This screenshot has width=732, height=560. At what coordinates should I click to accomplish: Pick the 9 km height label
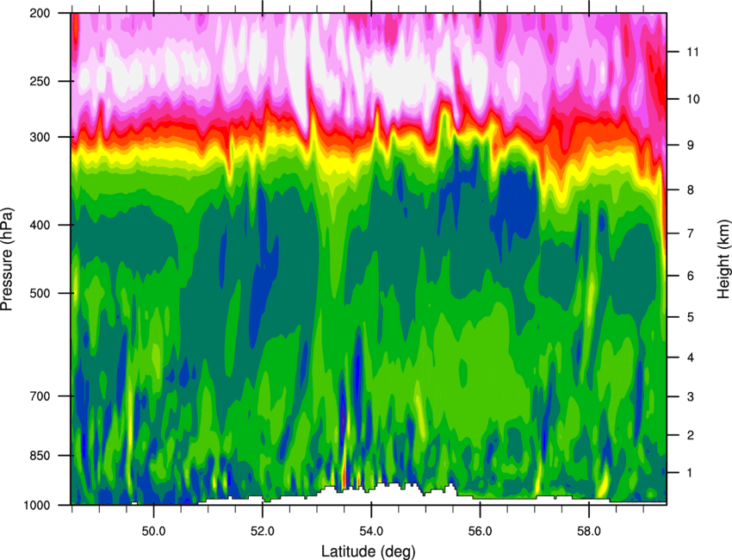tap(691, 146)
